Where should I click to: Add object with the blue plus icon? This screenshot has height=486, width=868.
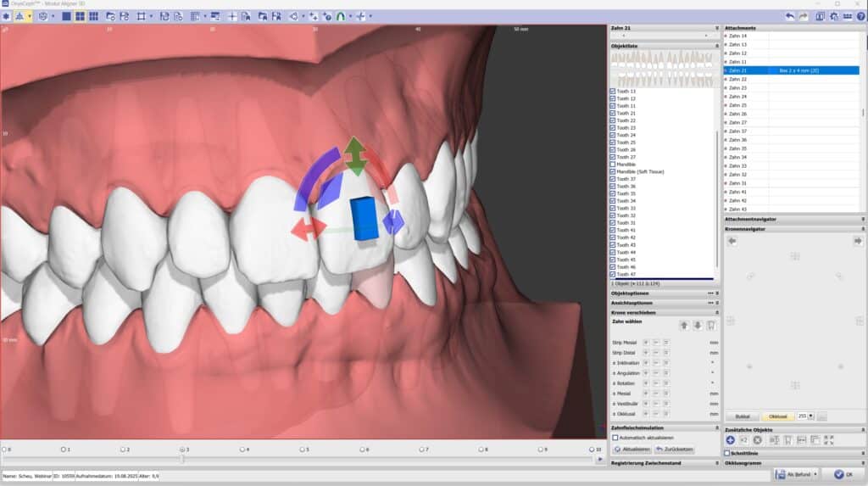pos(730,440)
